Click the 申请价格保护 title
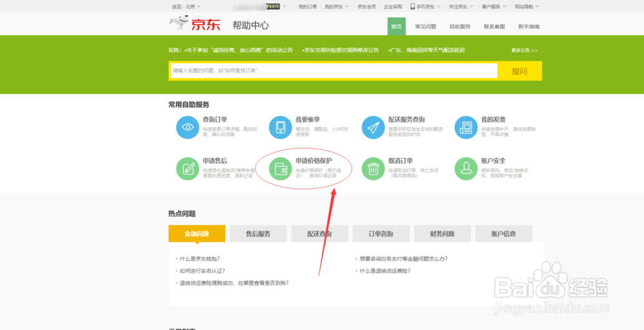This screenshot has width=644, height=330. coord(314,160)
